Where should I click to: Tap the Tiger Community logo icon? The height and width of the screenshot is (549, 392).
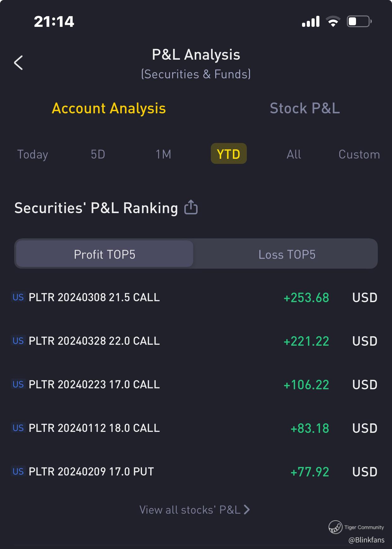click(335, 527)
